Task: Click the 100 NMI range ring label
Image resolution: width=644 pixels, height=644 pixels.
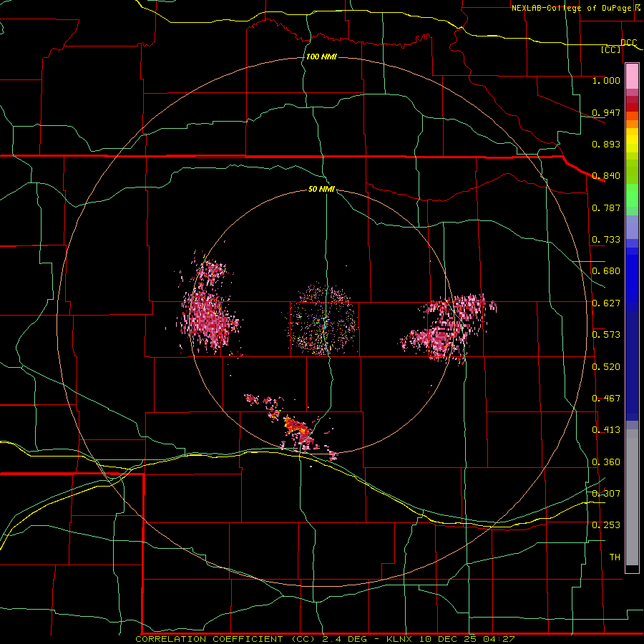Action: (321, 57)
